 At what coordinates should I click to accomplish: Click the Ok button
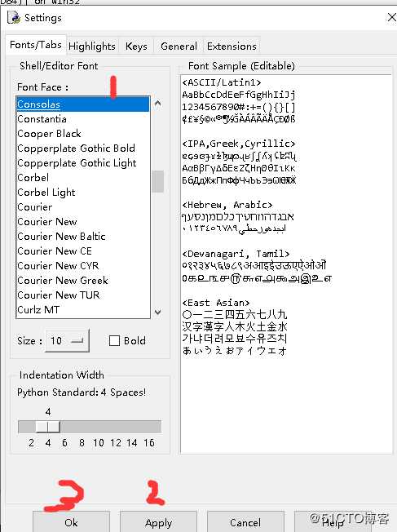coord(71,522)
